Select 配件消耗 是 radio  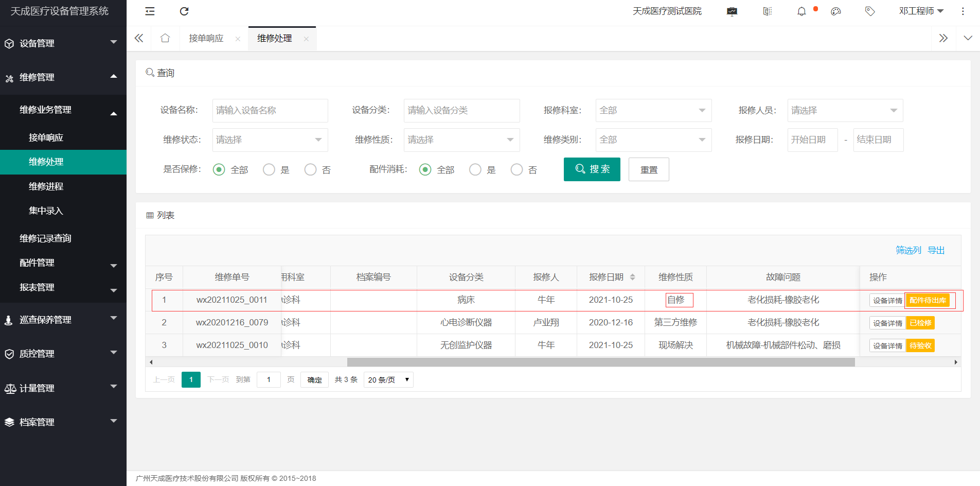click(x=475, y=169)
